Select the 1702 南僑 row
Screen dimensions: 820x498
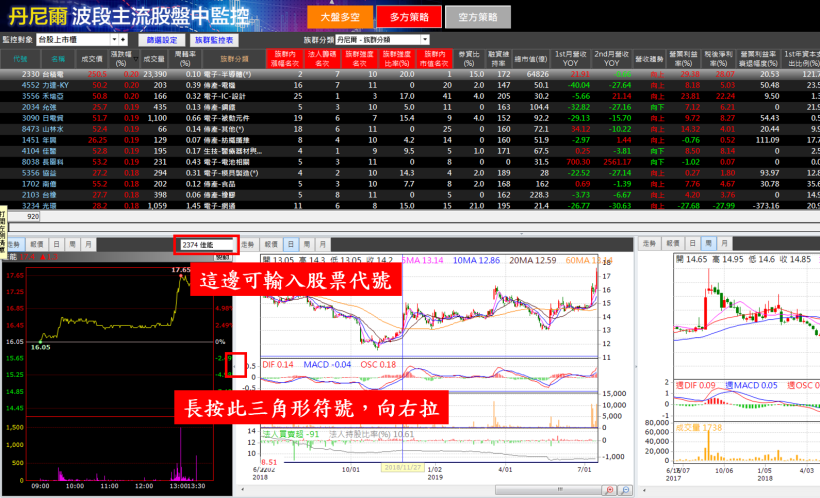(410, 184)
